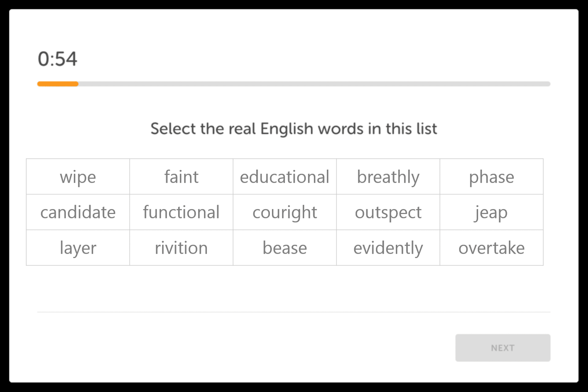Select the word "phase"
Image resolution: width=588 pixels, height=392 pixels.
click(x=492, y=177)
